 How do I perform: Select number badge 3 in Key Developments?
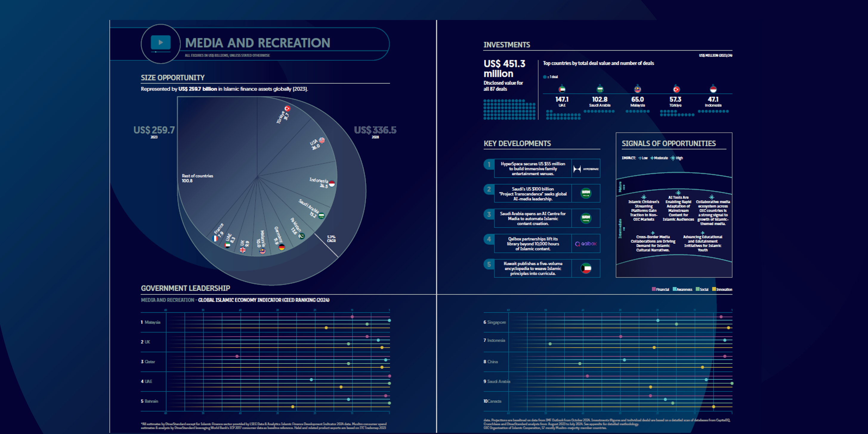(x=489, y=214)
